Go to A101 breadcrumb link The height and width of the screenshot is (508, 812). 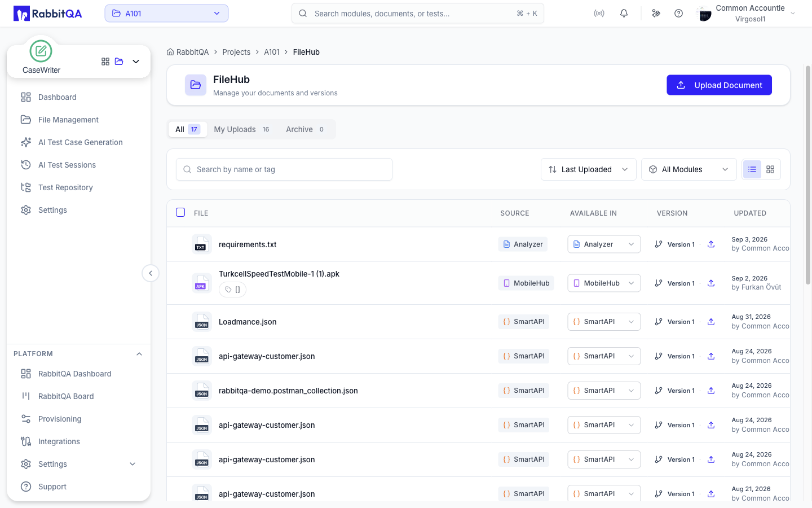coord(272,52)
